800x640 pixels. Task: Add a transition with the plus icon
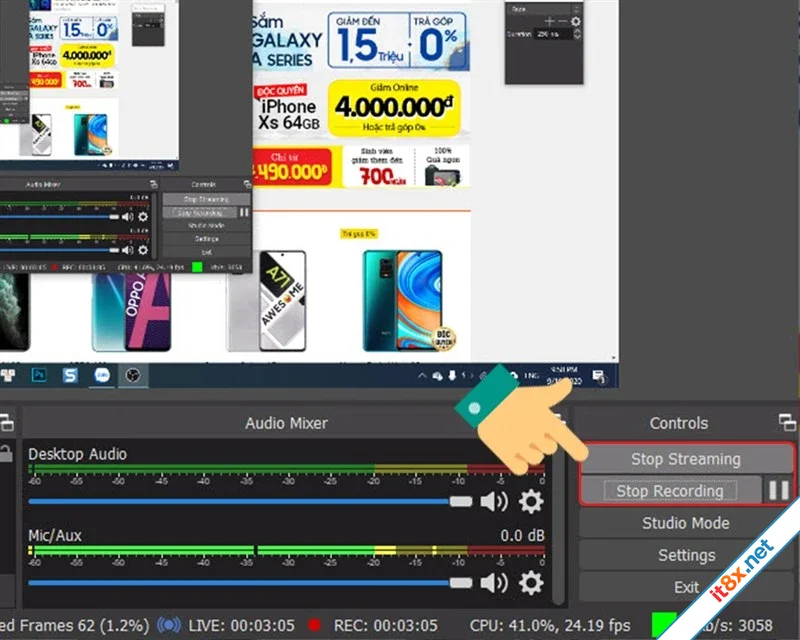point(549,21)
